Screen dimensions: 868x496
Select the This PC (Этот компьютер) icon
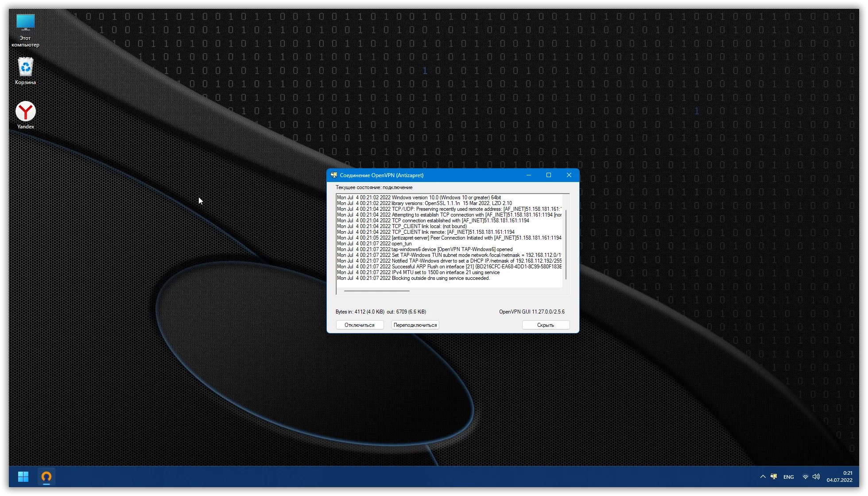click(25, 23)
